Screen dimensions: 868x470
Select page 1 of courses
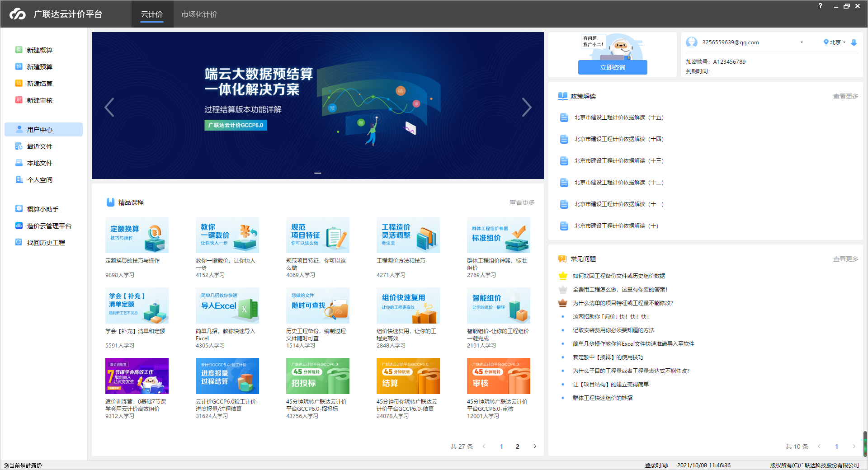click(x=501, y=446)
